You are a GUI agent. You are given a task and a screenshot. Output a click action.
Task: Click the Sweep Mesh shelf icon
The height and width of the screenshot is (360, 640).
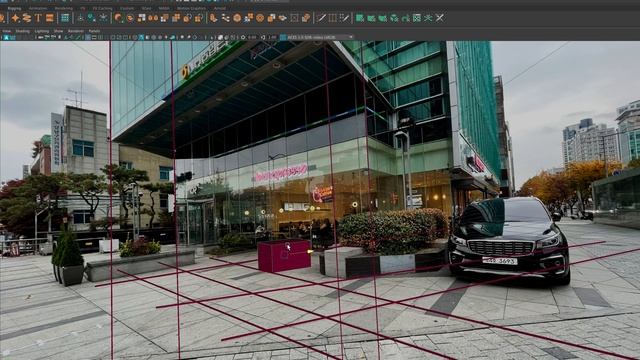tap(27, 18)
